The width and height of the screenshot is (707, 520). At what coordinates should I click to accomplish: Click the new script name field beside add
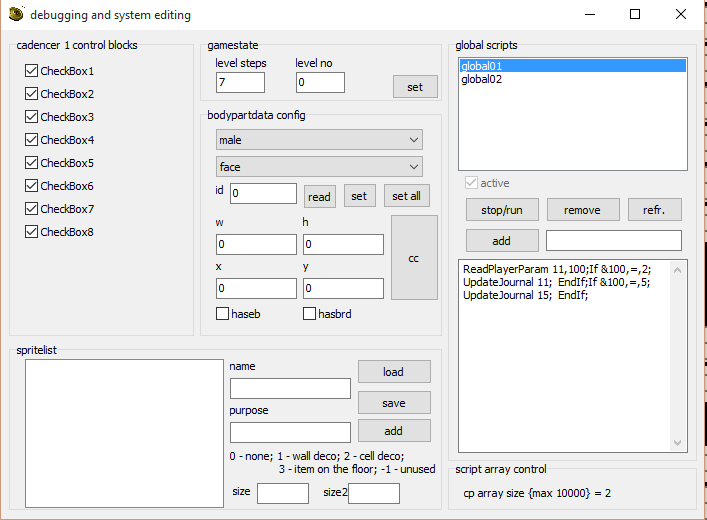click(614, 240)
